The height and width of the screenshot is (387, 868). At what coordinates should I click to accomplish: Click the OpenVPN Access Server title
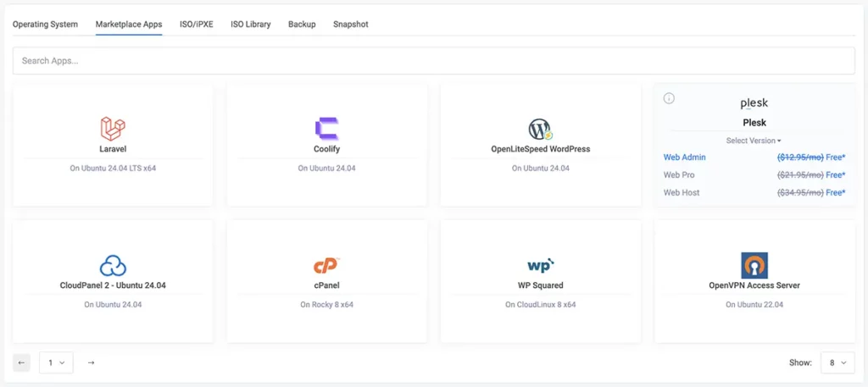[x=754, y=285]
